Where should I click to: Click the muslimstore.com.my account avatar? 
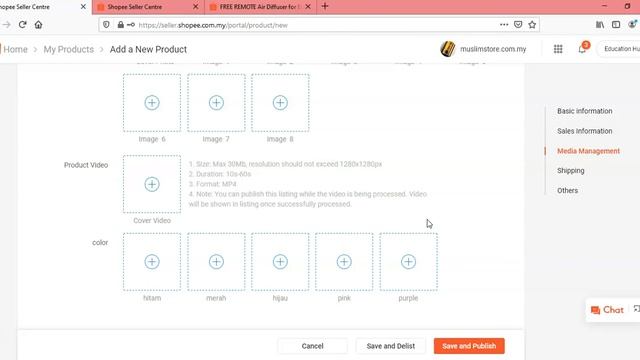click(x=448, y=49)
